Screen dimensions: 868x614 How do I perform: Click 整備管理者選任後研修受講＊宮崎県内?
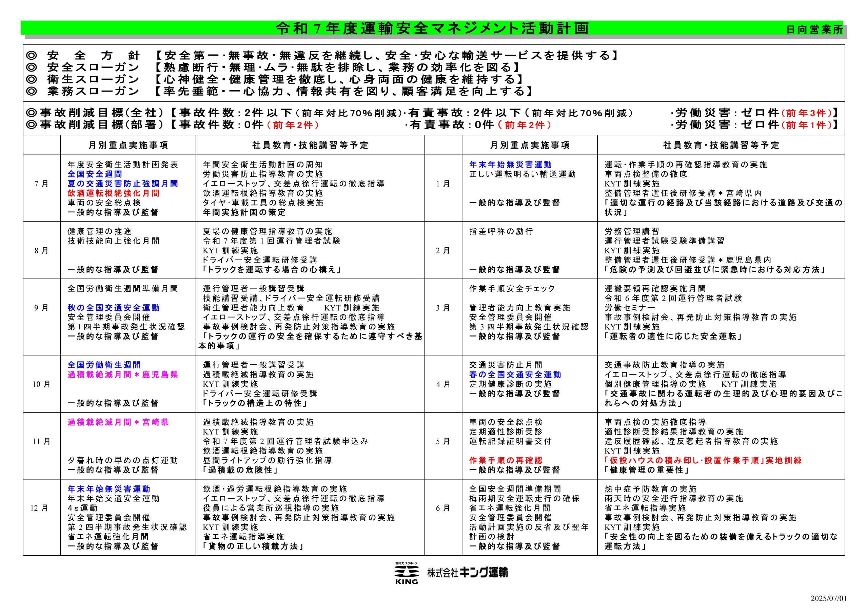pos(683,193)
